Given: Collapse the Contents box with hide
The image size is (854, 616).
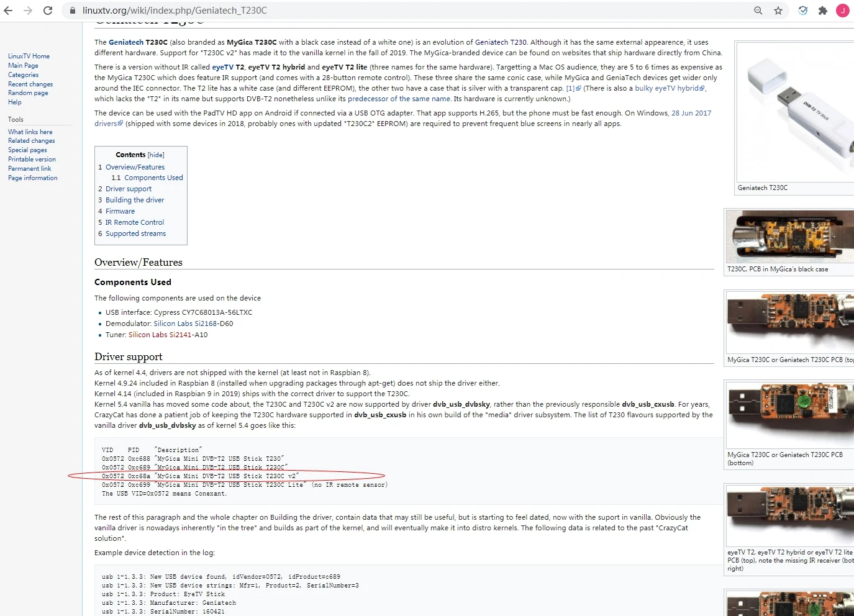Looking at the screenshot, I should click(x=156, y=155).
